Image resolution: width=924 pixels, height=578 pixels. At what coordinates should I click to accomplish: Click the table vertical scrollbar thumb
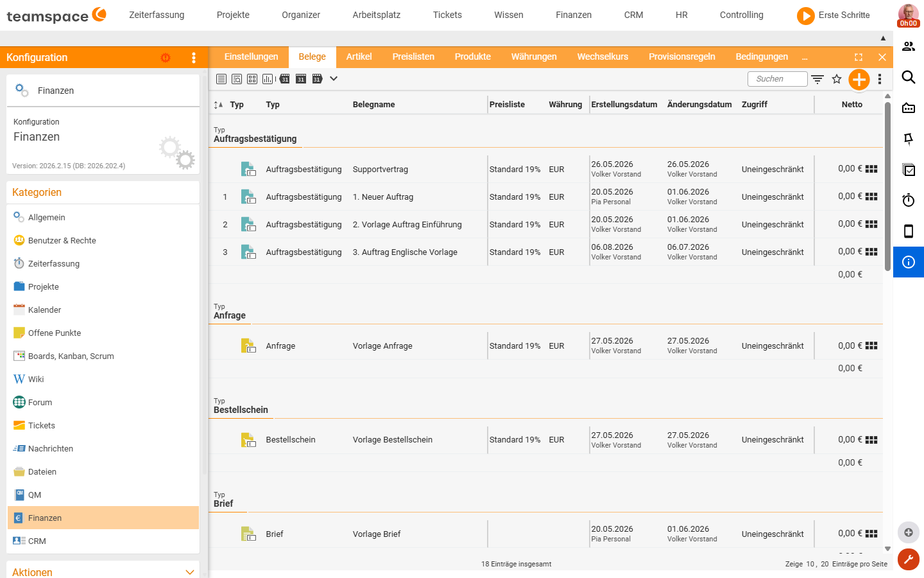[x=887, y=186]
